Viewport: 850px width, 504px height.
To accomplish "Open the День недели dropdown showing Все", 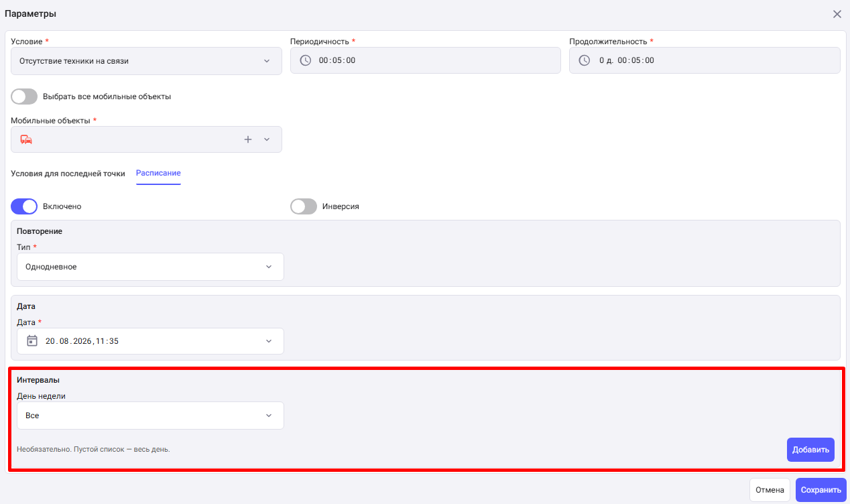I will coord(150,416).
